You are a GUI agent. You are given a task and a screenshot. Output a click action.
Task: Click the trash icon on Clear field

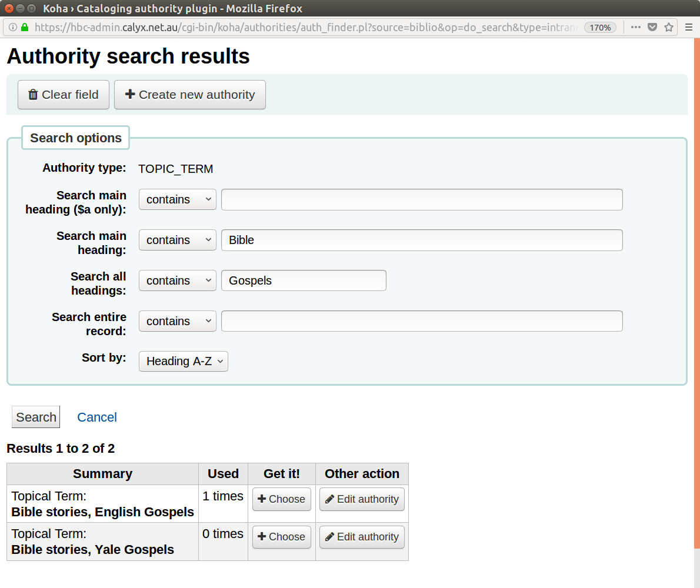click(34, 95)
